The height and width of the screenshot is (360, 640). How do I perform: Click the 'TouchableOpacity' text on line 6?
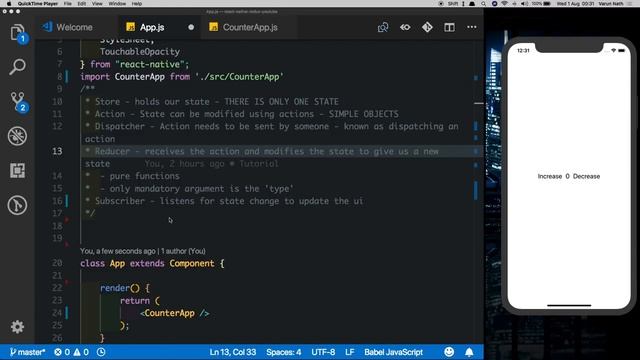[x=140, y=52]
